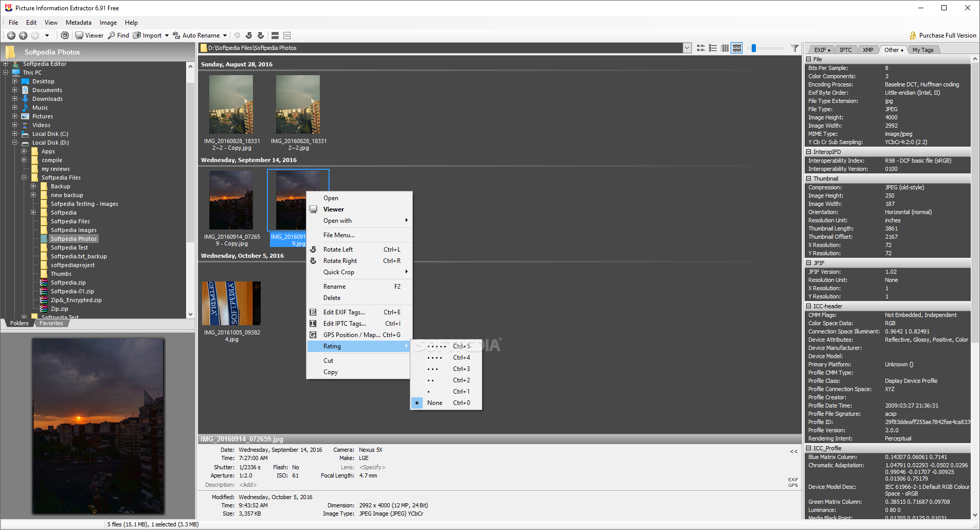The width and height of the screenshot is (980, 530).
Task: Adjust the thumbnail size slider
Action: [754, 48]
